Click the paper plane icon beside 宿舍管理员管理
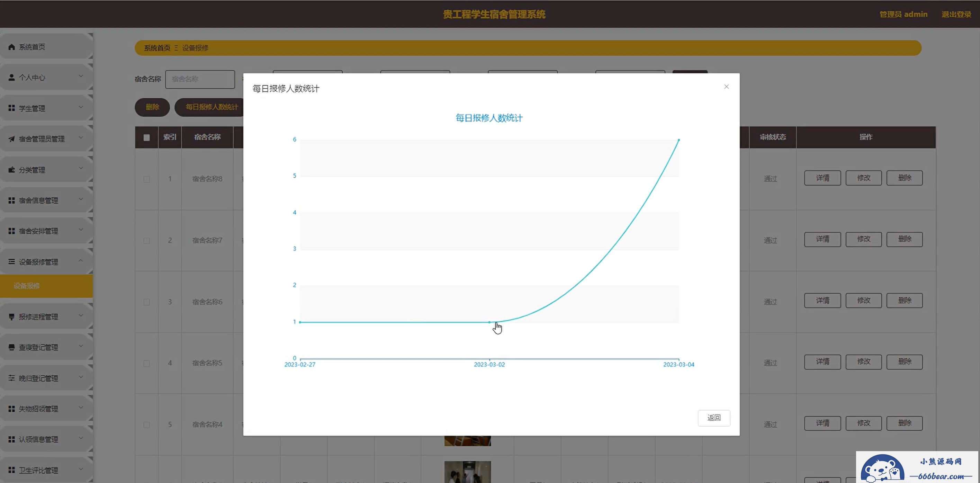This screenshot has height=483, width=980. click(x=11, y=139)
